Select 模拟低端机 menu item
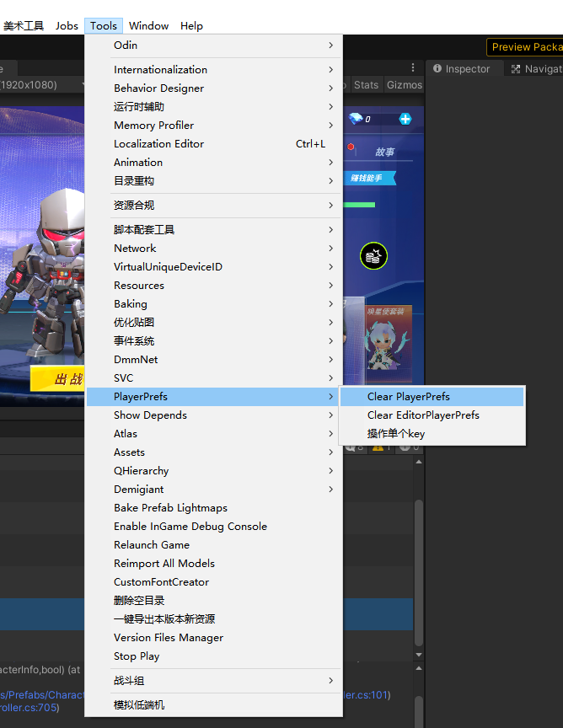This screenshot has width=563, height=728. (214, 706)
